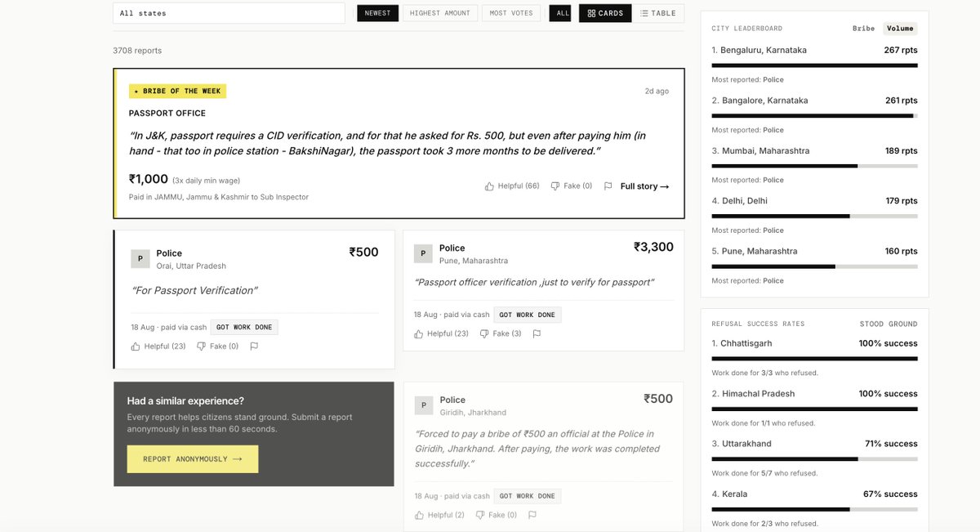Click "Himachal Pradesh" in Refusal Success Rates
Viewport: 980px width, 532px height.
758,394
